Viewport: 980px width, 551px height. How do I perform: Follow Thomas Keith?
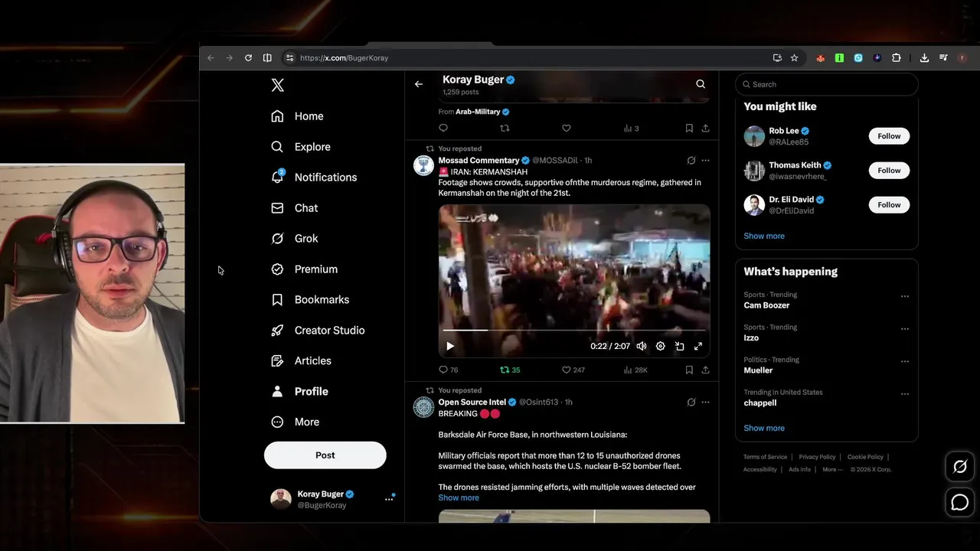[x=889, y=171]
